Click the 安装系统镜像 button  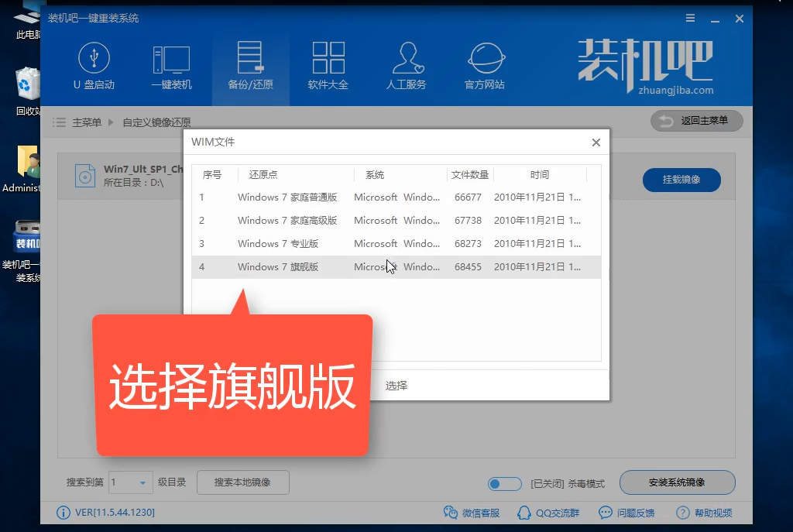click(677, 482)
